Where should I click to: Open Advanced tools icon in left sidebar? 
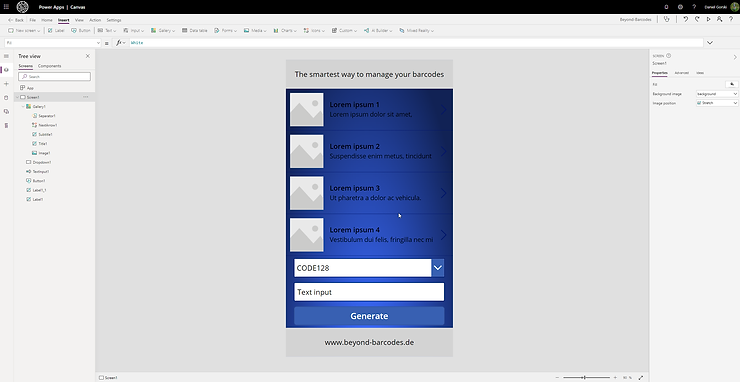coord(6,126)
